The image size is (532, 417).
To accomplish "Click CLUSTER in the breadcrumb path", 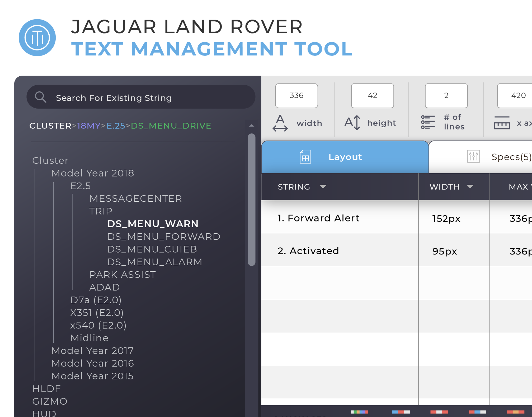I will pyautogui.click(x=50, y=126).
